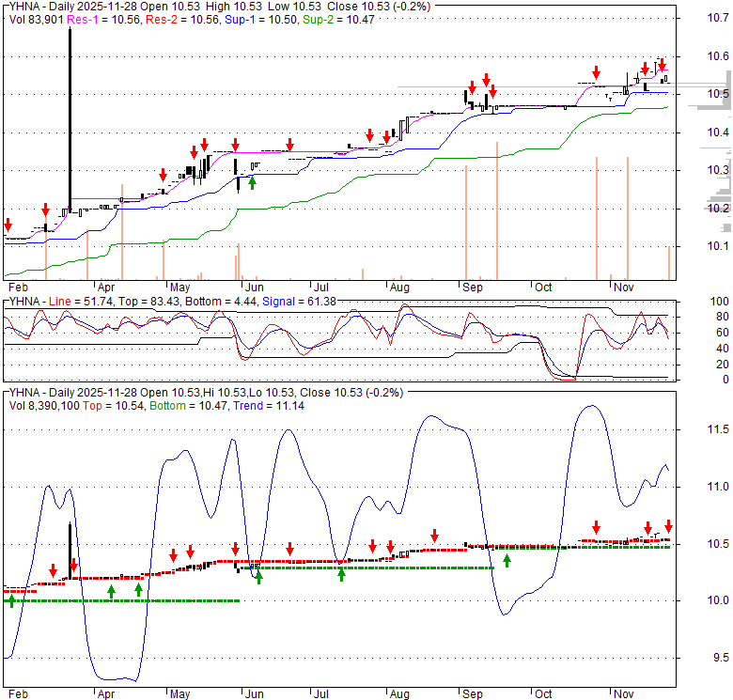
Task: Click the leftmost green arrow in bottom chart
Action: pyautogui.click(x=10, y=600)
